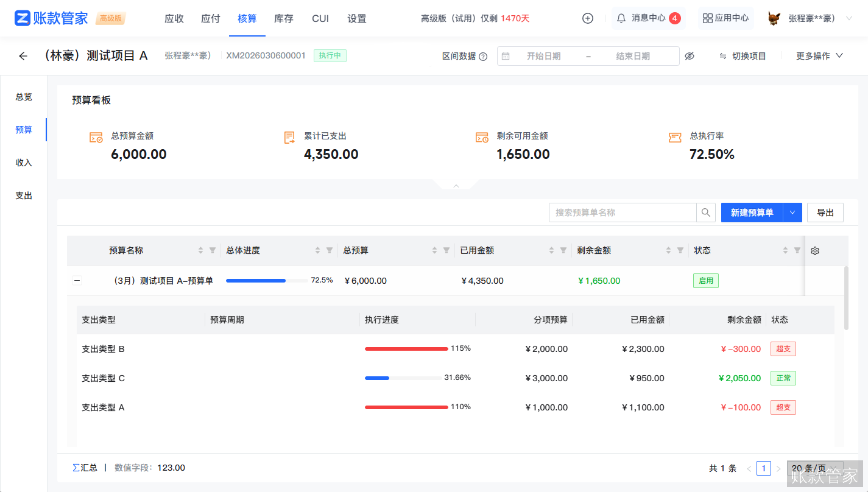Open the calendar icon for 开始日期
Screen dimensions: 868x492
[x=506, y=55]
